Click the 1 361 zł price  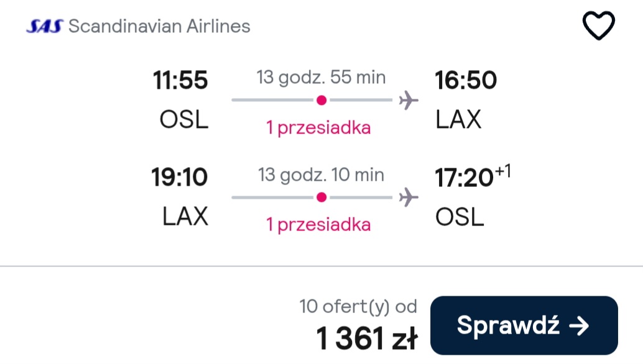(367, 338)
